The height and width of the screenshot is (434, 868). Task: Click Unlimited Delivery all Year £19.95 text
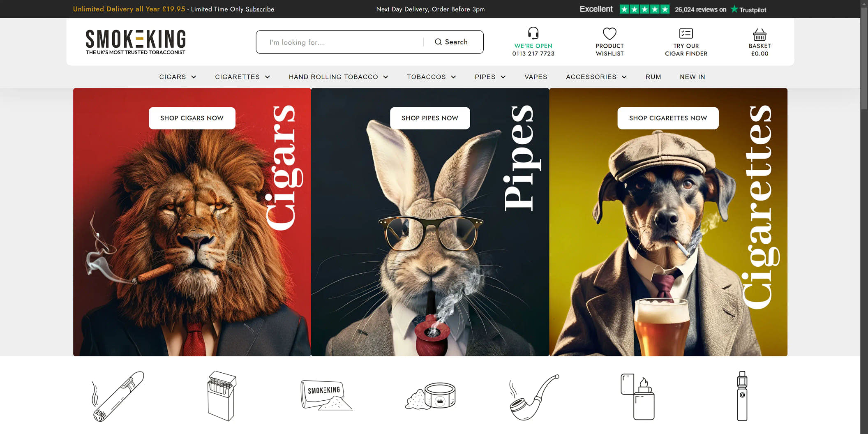129,9
